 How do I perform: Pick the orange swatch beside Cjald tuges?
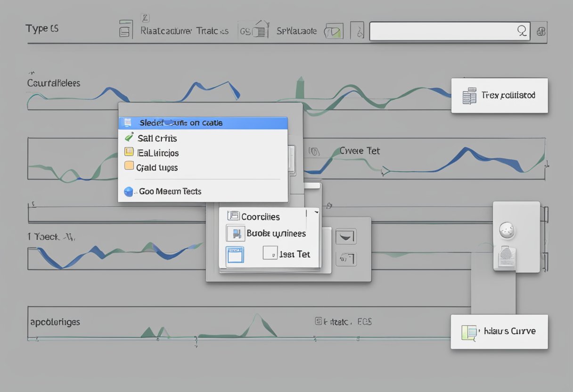pyautogui.click(x=129, y=166)
